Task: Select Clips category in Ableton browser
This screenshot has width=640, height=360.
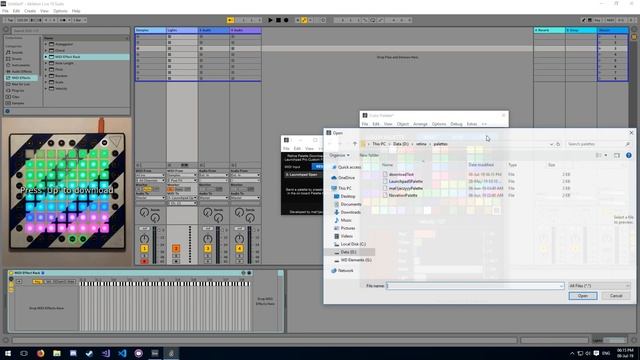Action: pos(16,97)
